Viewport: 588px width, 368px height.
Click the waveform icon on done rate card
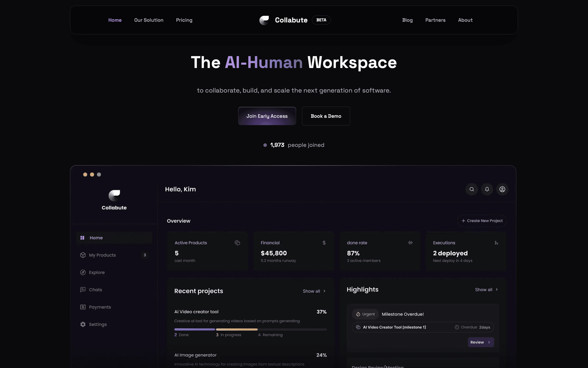coord(410,243)
